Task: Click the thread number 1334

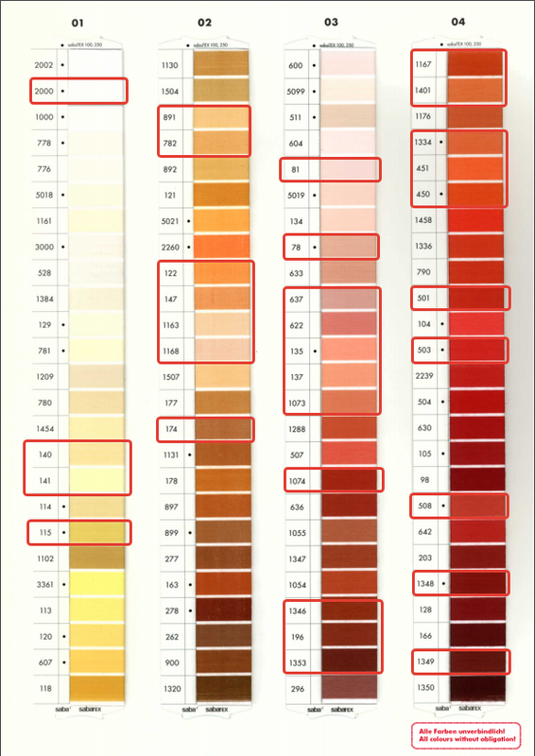Action: coord(423,143)
